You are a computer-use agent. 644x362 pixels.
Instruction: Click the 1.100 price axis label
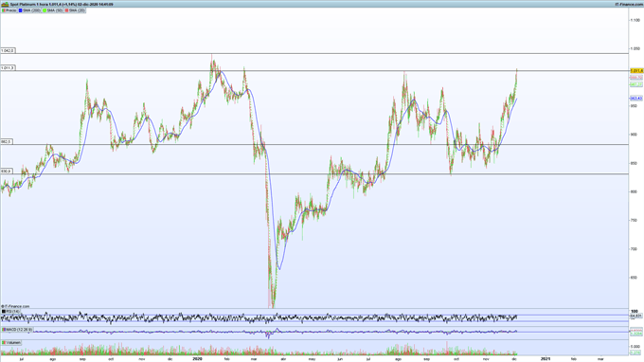pos(635,20)
